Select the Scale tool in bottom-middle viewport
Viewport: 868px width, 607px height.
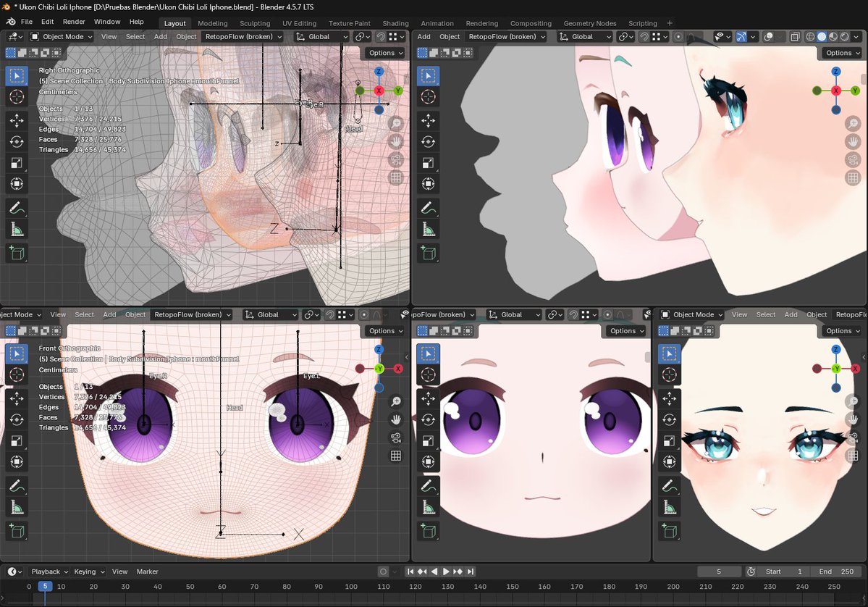[x=428, y=441]
